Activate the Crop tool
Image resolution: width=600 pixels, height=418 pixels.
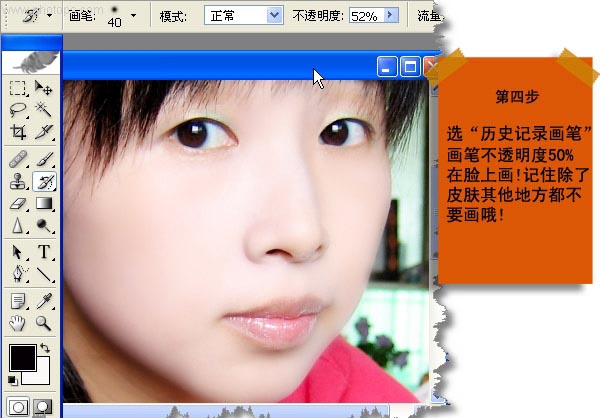[18, 132]
